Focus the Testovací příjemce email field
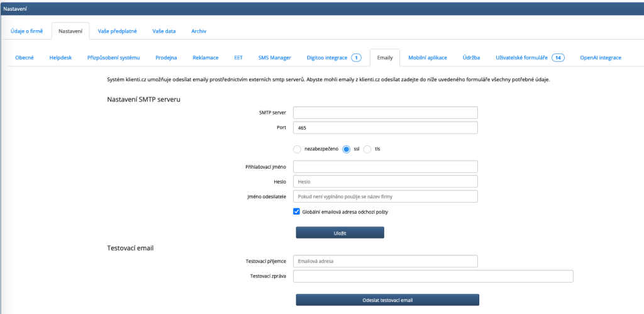The image size is (644, 314). point(386,261)
